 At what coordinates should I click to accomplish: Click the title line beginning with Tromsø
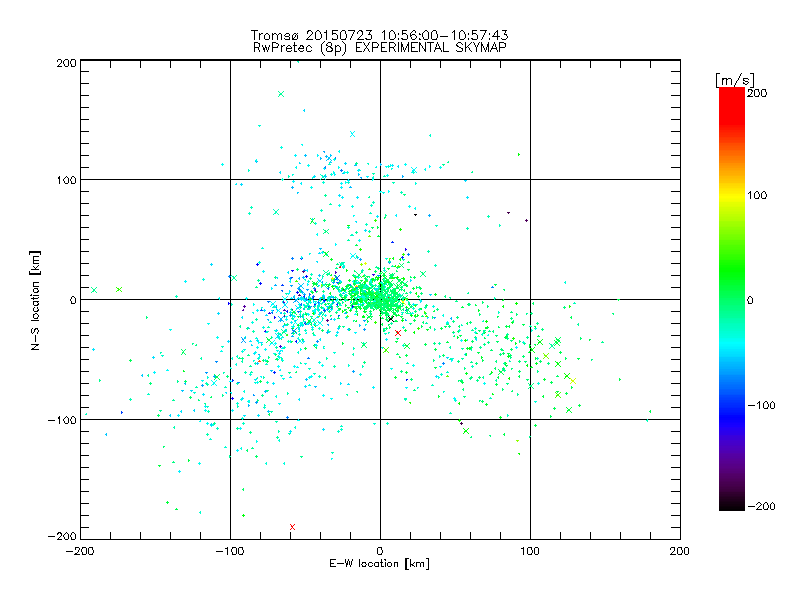coord(379,35)
